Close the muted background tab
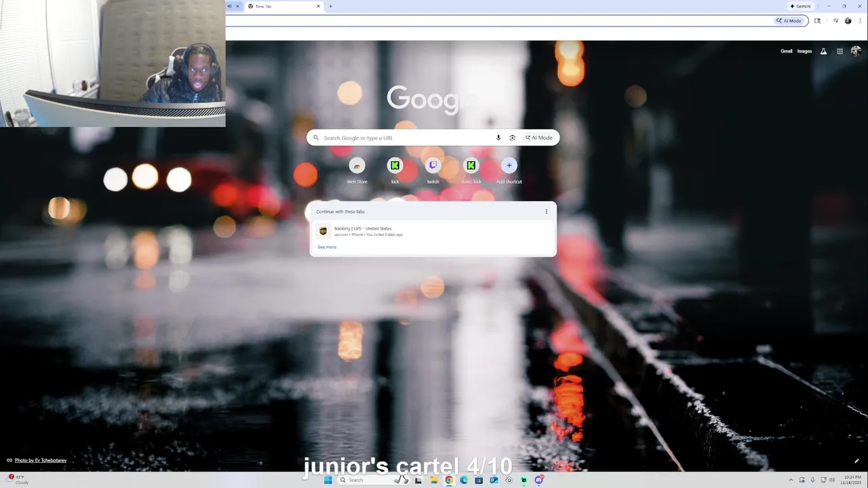The width and height of the screenshot is (868, 488). tap(237, 6)
